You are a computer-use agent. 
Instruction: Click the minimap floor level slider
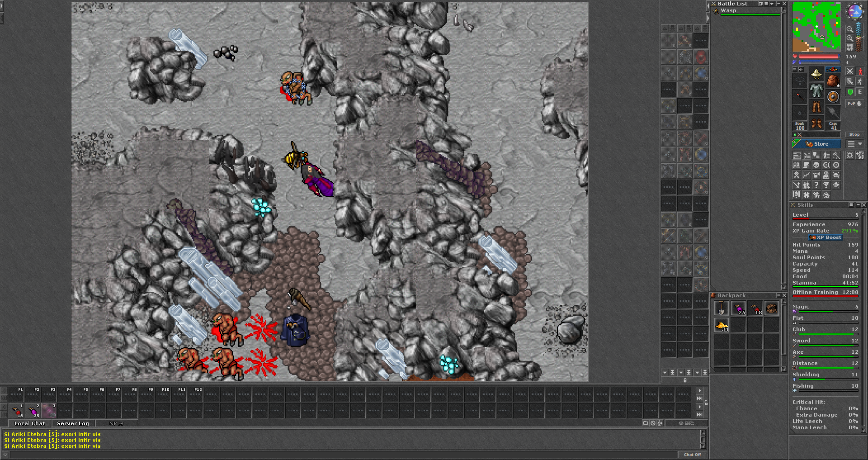click(863, 38)
